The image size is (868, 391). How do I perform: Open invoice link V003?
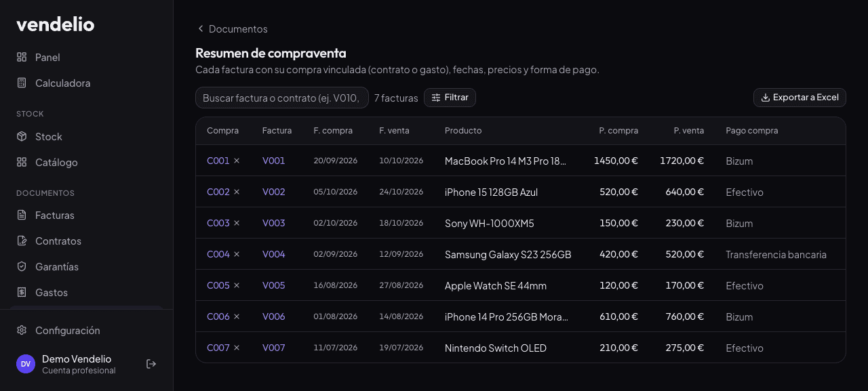pyautogui.click(x=274, y=223)
